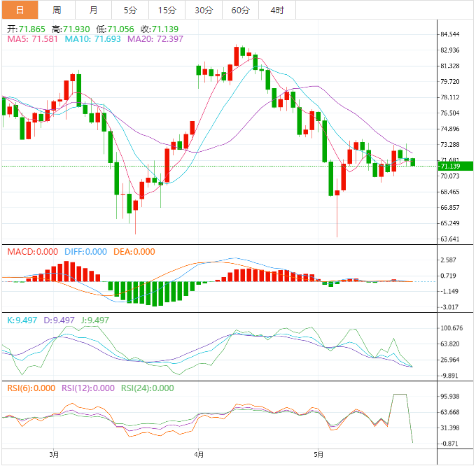
Task: Switch to the 日 (daily) chart tab
Action: [x=19, y=10]
